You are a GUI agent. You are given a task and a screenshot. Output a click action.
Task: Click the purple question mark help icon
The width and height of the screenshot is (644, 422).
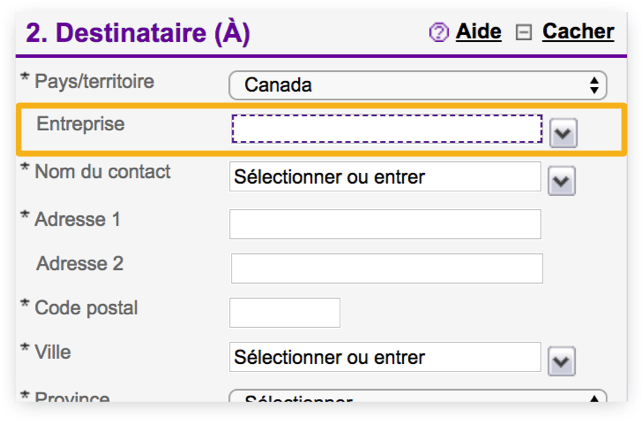439,32
